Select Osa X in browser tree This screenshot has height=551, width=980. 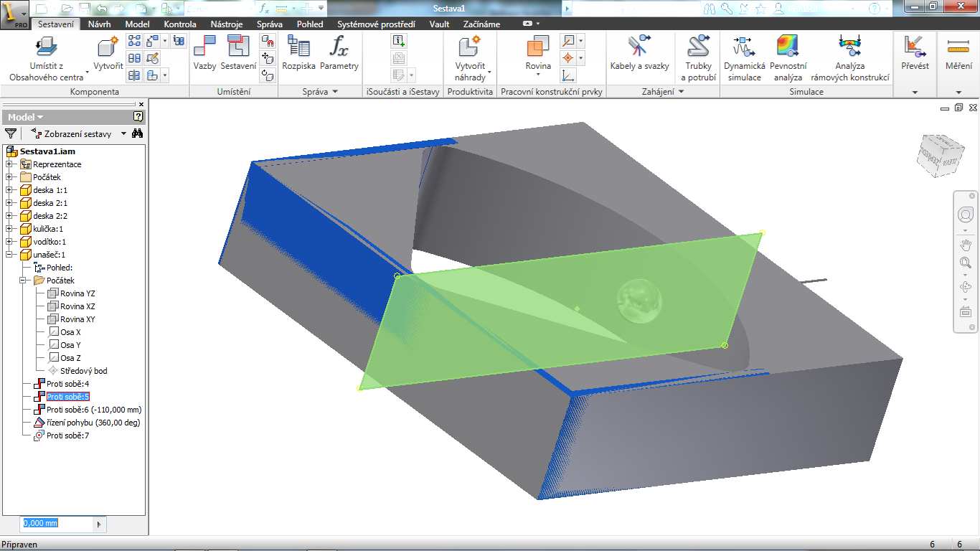pyautogui.click(x=64, y=332)
